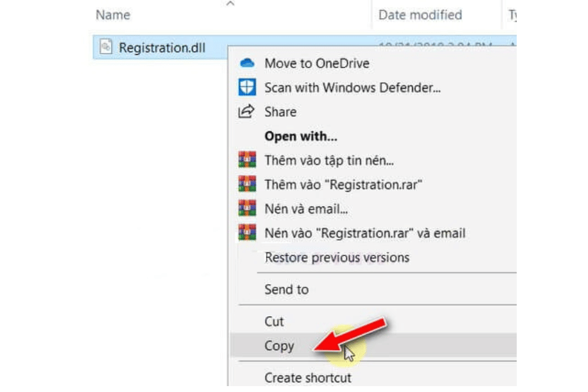The height and width of the screenshot is (392, 588).
Task: Choose Cut from the context menu
Action: point(274,321)
